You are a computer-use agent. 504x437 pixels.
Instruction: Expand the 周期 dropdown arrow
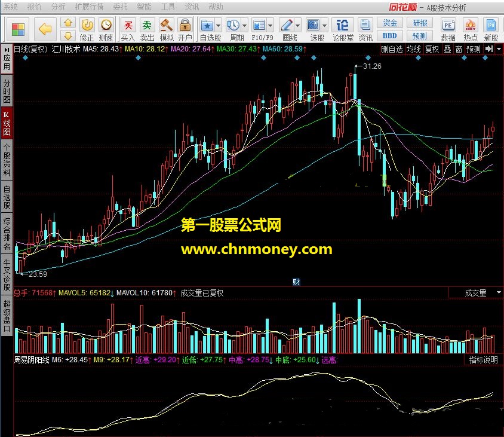pyautogui.click(x=244, y=25)
